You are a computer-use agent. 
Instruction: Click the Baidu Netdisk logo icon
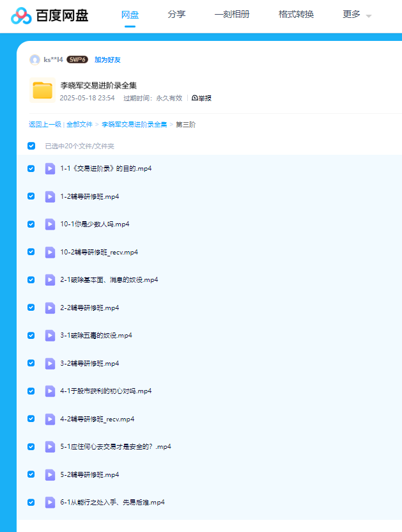click(21, 15)
